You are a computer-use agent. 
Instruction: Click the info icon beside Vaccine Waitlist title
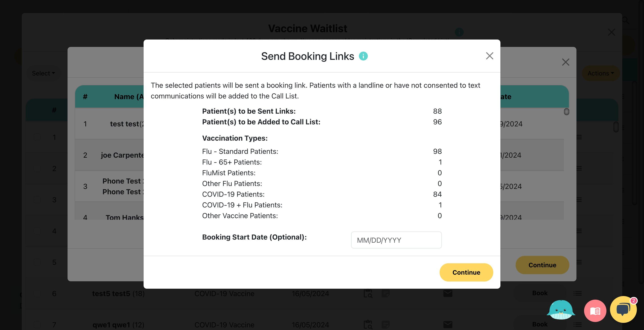pyautogui.click(x=459, y=32)
